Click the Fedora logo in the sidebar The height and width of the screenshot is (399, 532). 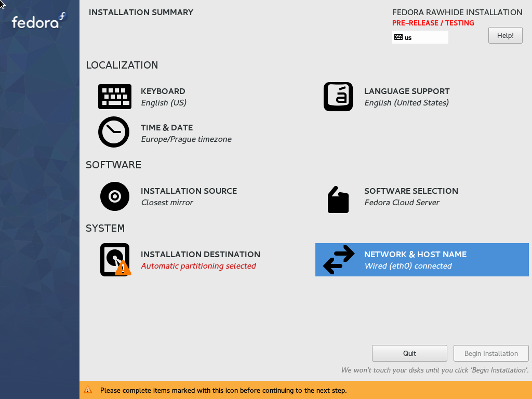coord(39,21)
